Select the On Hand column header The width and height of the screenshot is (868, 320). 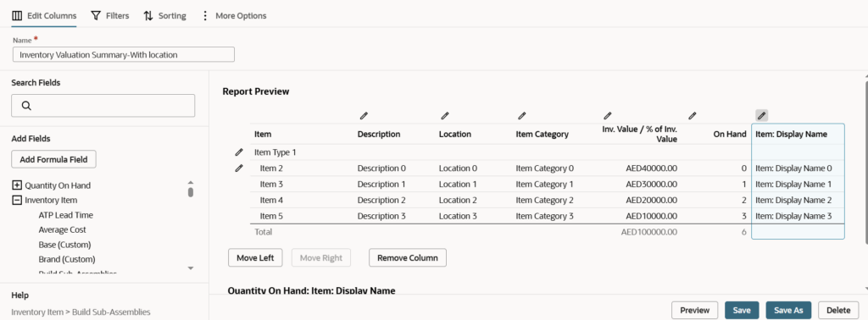(x=730, y=135)
